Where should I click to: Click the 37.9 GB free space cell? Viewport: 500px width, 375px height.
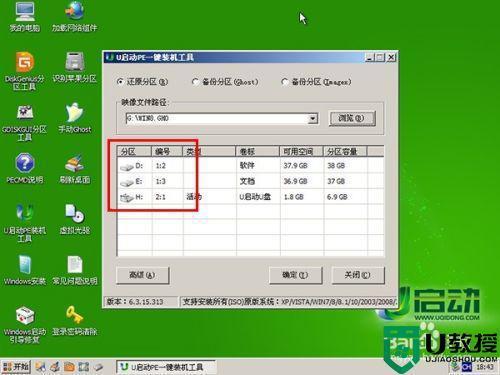tap(295, 166)
